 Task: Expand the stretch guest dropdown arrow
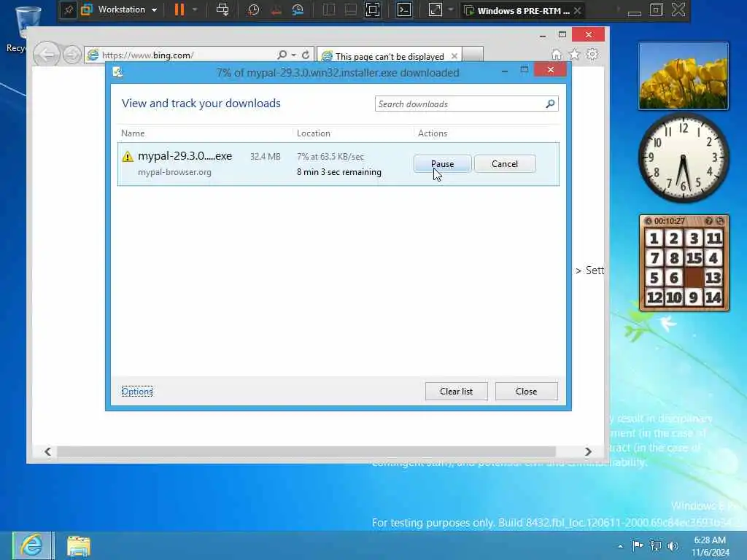pos(451,9)
